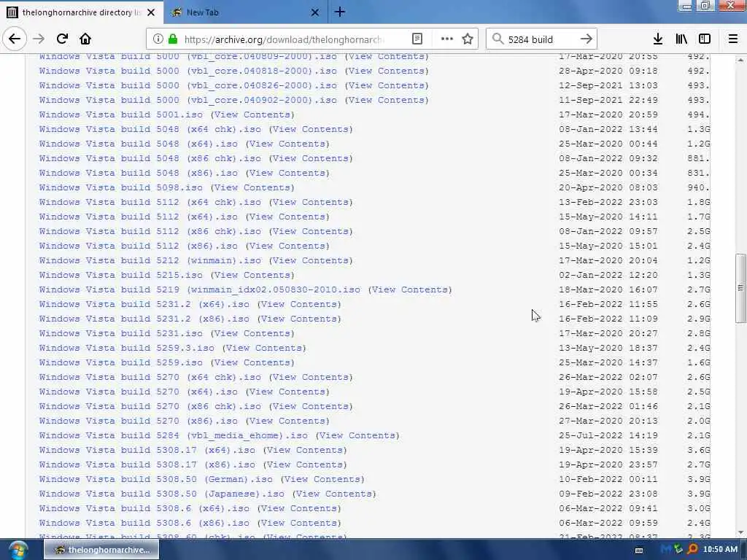
Task: Open Windows Vista build 5308.50 (German).iso
Action: [x=156, y=479]
